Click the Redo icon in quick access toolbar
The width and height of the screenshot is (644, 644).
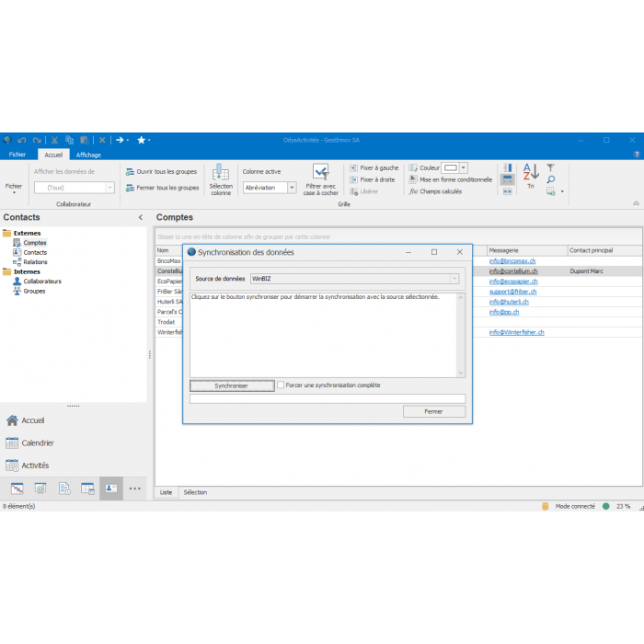point(37,140)
